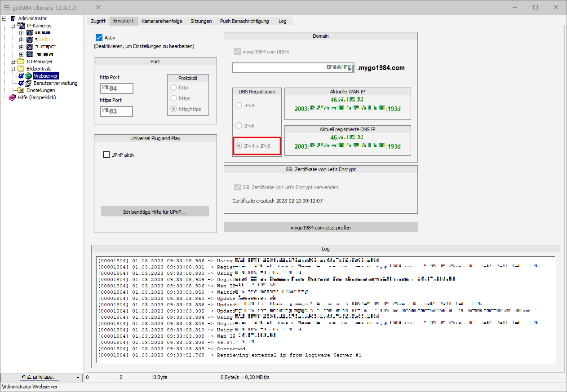Open the Push Benachrichtigung tab
Image resolution: width=567 pixels, height=392 pixels.
tap(244, 21)
